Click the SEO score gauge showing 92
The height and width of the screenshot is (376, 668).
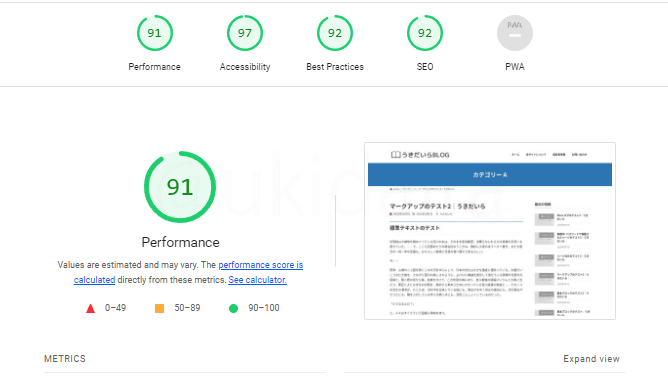pyautogui.click(x=425, y=33)
